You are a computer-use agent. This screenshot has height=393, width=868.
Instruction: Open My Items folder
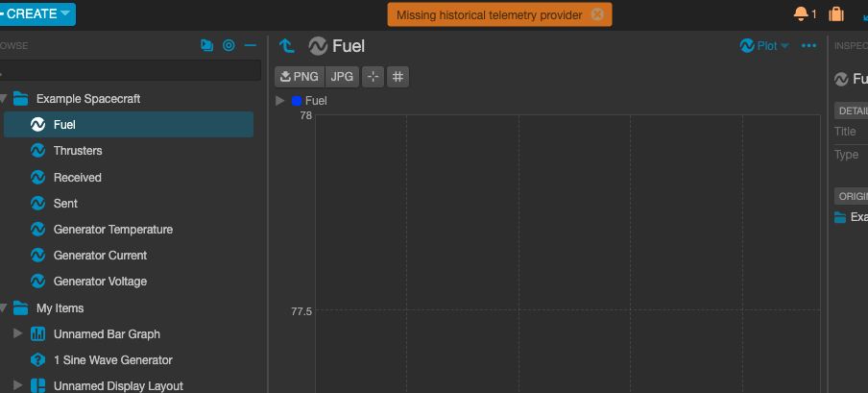click(x=60, y=308)
